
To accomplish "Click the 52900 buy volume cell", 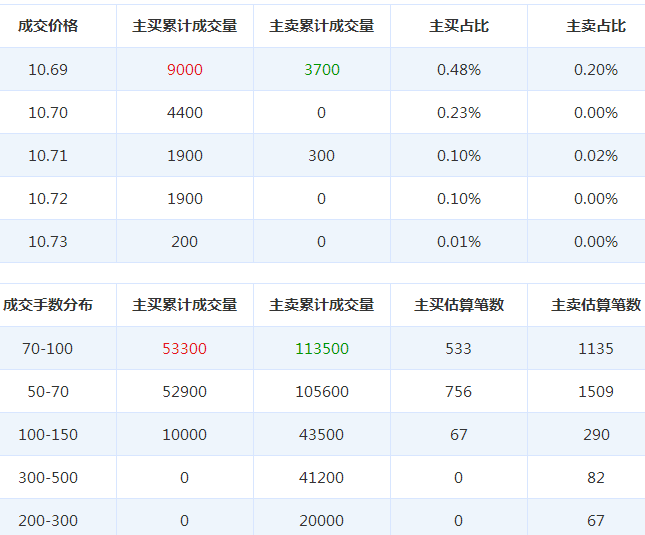I will [x=185, y=392].
